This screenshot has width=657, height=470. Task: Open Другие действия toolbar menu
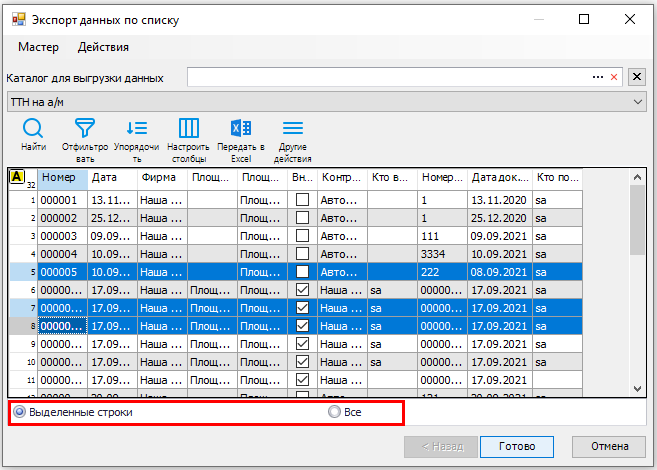point(293,128)
